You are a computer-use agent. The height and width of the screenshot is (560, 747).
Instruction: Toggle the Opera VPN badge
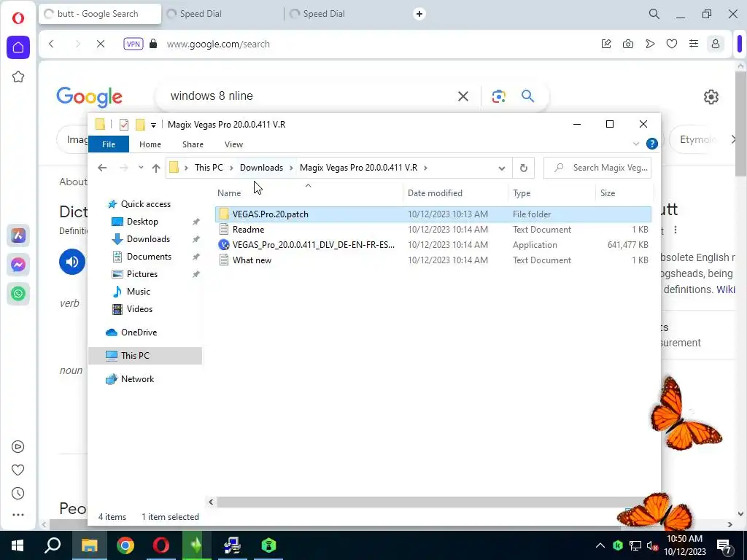click(133, 44)
